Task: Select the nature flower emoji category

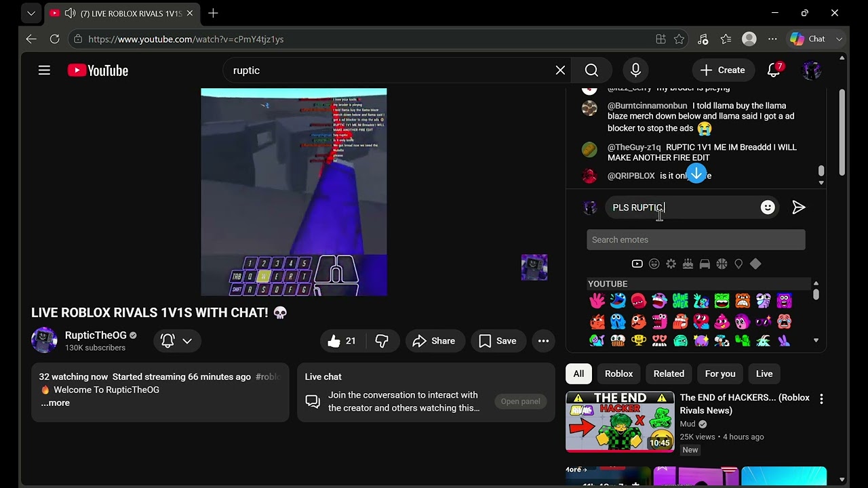Action: pos(671,264)
